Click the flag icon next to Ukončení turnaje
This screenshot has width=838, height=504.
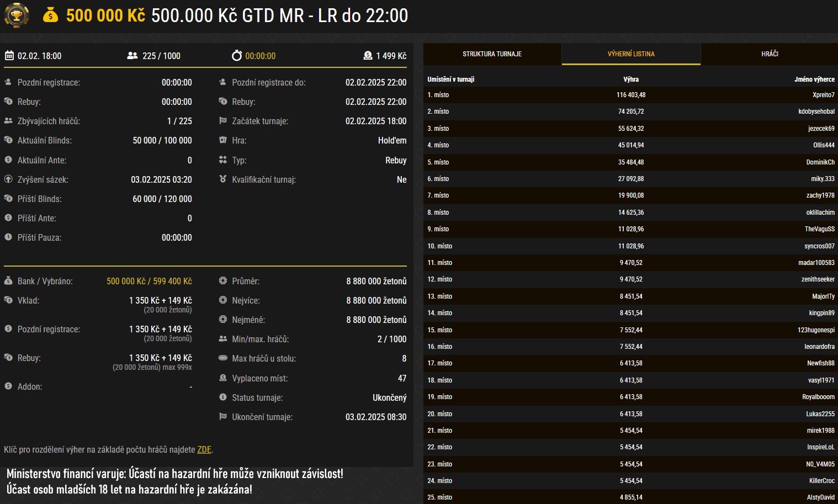(x=223, y=416)
